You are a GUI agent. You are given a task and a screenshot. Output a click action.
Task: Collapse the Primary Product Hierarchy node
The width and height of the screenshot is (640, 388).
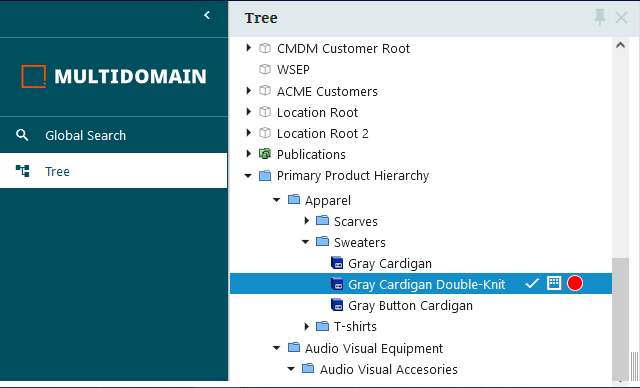pyautogui.click(x=248, y=176)
